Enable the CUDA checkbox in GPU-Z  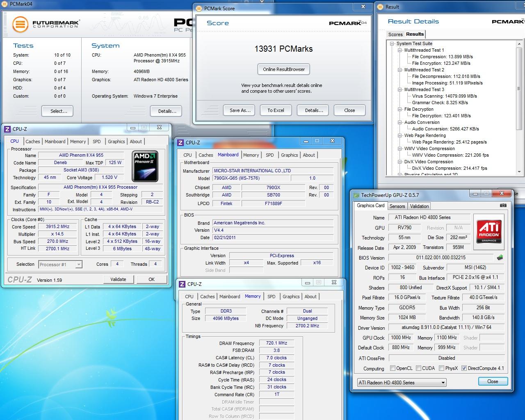418,368
